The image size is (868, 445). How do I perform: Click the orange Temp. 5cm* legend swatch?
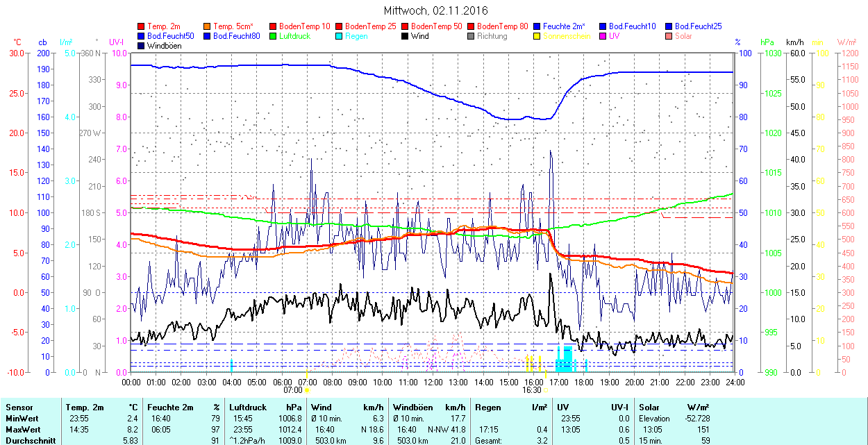coord(208,26)
